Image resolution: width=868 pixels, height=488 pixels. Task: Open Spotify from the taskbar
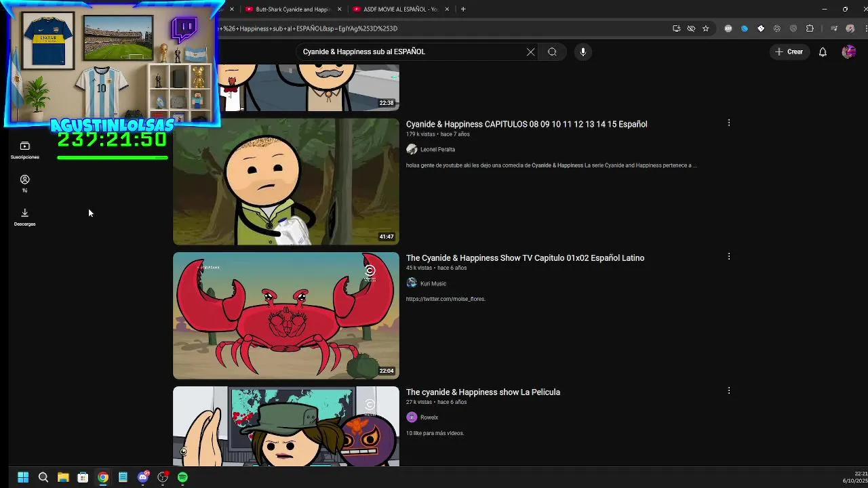[182, 477]
